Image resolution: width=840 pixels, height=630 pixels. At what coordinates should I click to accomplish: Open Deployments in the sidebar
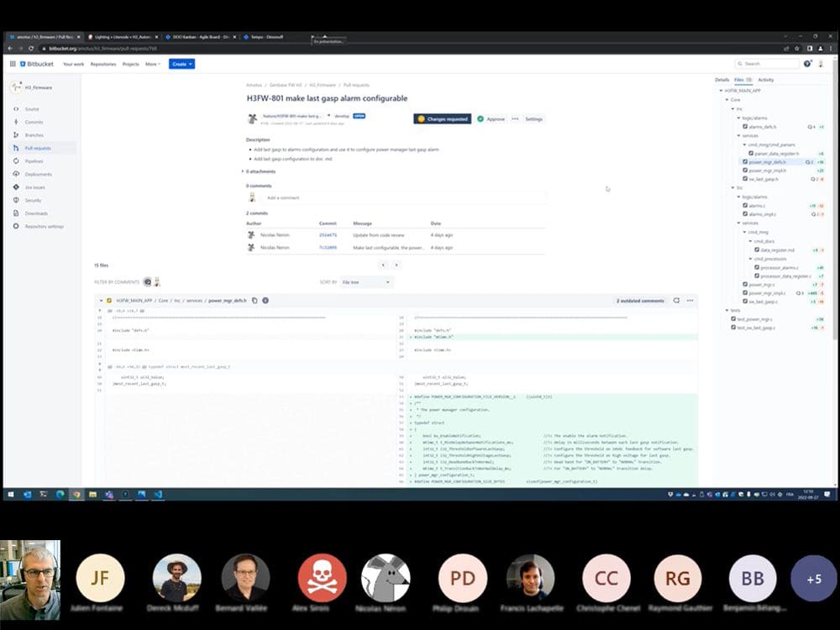(x=37, y=174)
